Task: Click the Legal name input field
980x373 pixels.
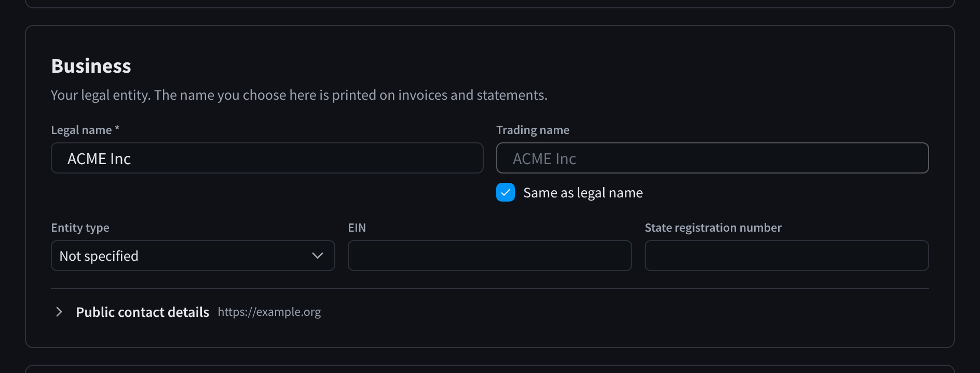Action: (267, 158)
